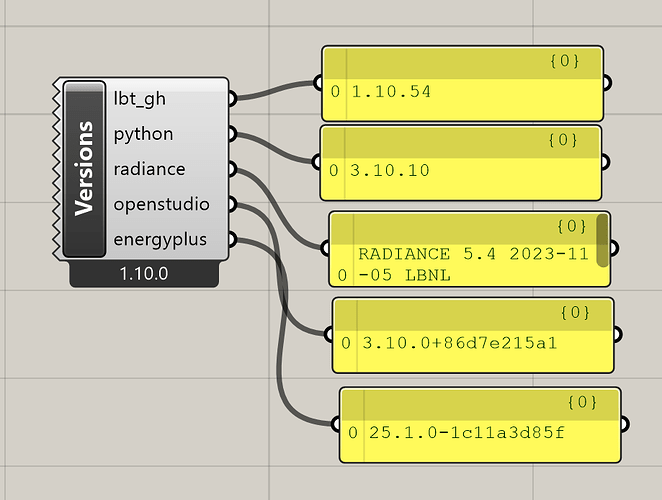Click input grip of RADIANCE panel
662x500 pixels.
[x=325, y=248]
